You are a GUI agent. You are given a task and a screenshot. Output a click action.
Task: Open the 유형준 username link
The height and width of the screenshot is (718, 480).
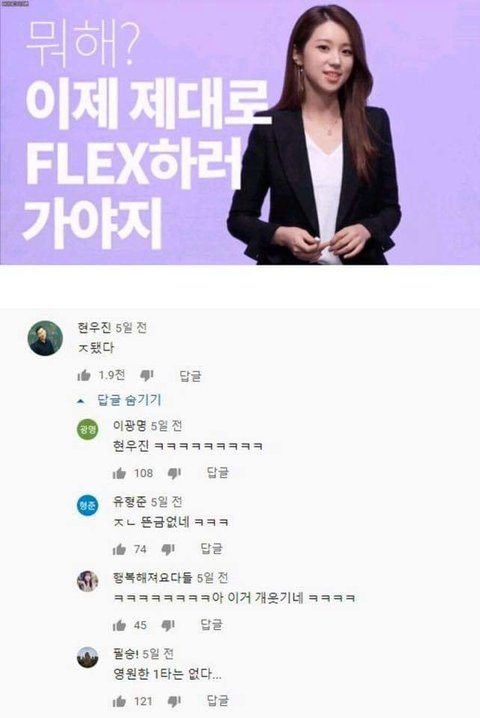(130, 502)
